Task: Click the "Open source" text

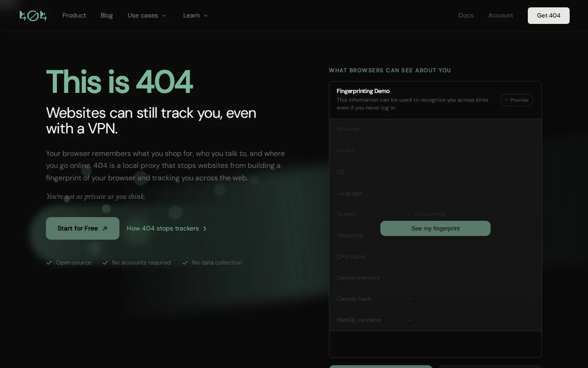Action: click(x=73, y=263)
